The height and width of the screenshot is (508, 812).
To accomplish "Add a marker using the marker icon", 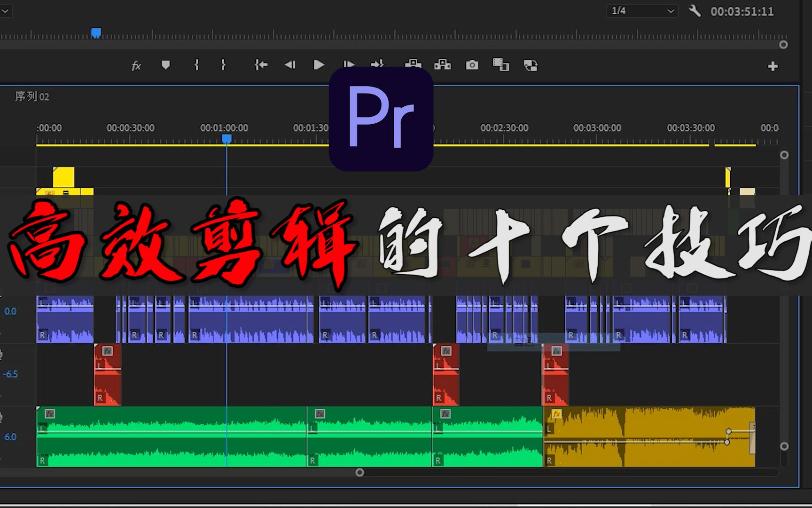I will point(165,65).
